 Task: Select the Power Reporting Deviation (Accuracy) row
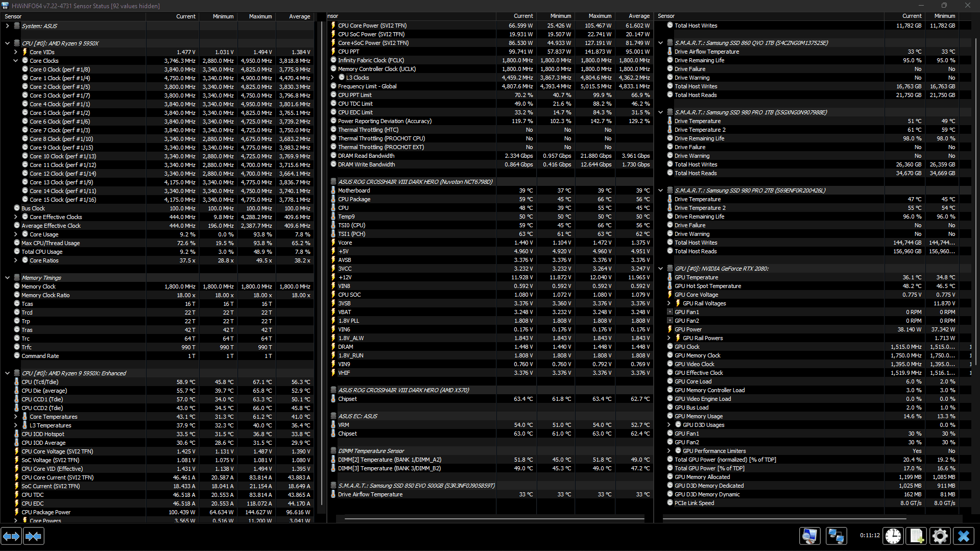(x=490, y=121)
